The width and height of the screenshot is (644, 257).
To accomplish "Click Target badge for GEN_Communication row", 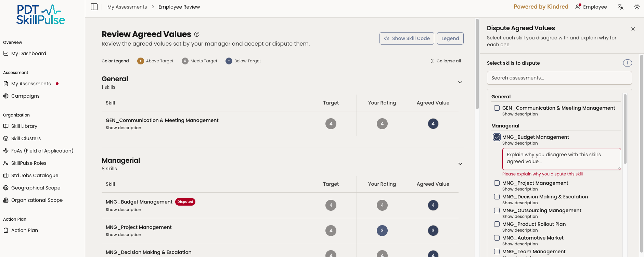I will (x=331, y=124).
